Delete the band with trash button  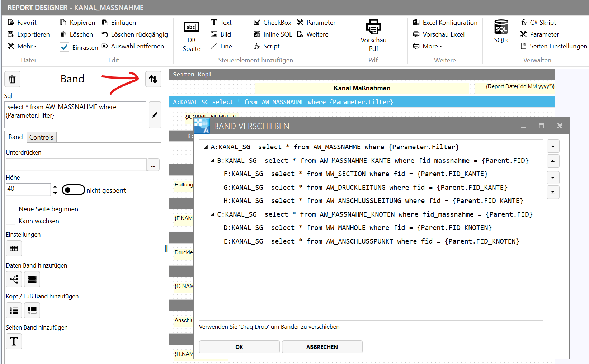12,79
